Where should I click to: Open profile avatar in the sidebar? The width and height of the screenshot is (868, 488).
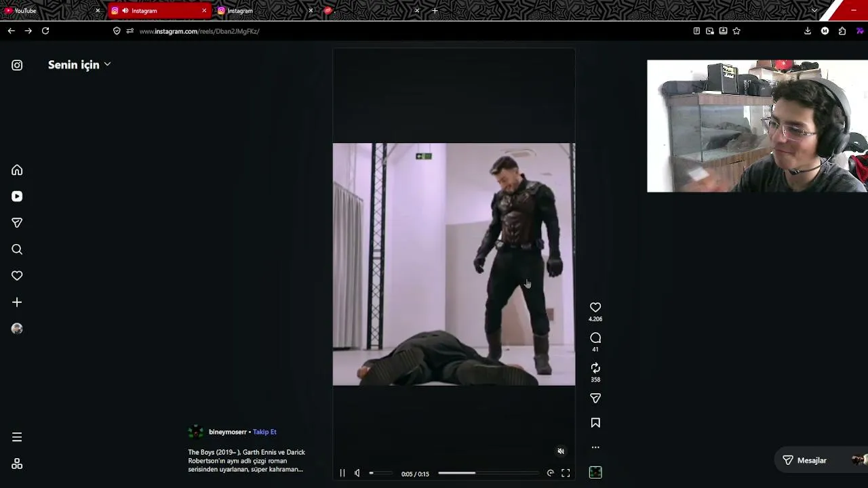click(17, 329)
